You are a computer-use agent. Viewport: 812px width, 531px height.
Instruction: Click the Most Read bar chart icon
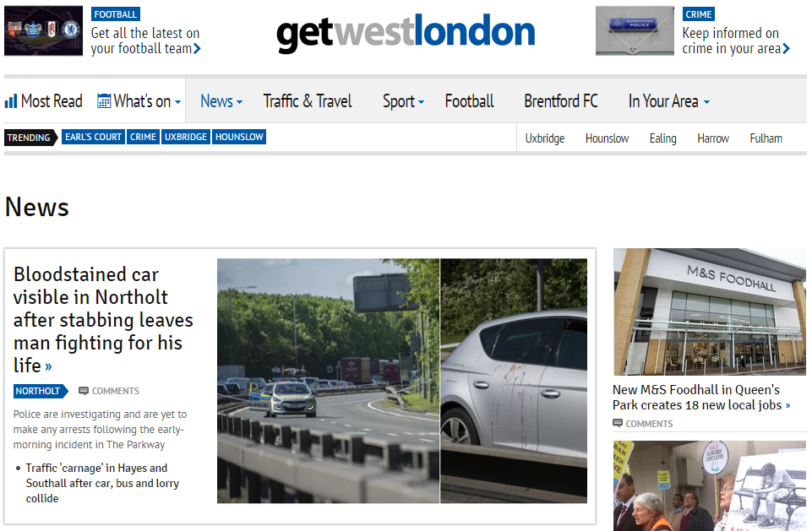[x=11, y=101]
